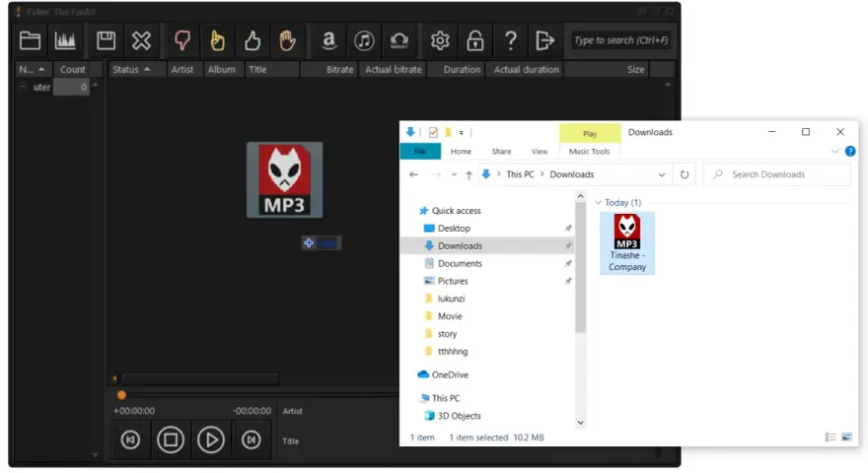This screenshot has width=868, height=473.
Task: Open folder icon in Fakin' The Funk toolbar
Action: pyautogui.click(x=30, y=40)
